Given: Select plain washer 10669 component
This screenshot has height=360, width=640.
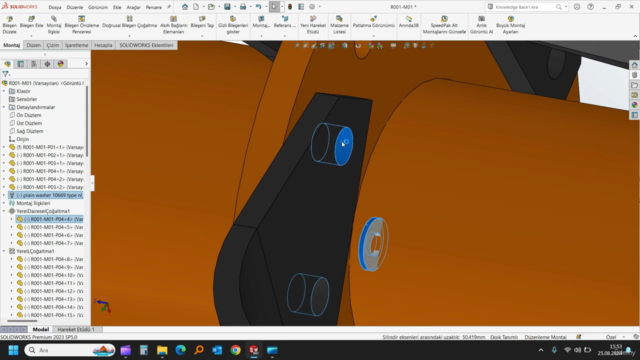Looking at the screenshot, I should click(x=46, y=195).
